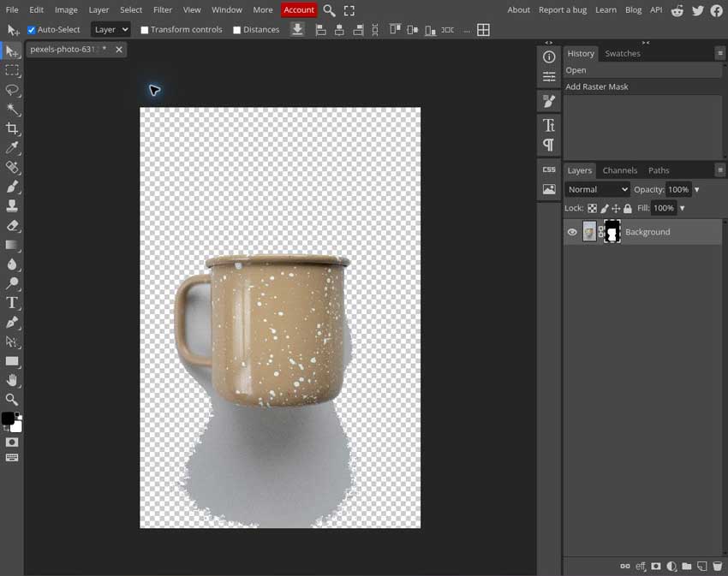The image size is (728, 576).
Task: Switch to the Swatches tab
Action: pos(622,53)
